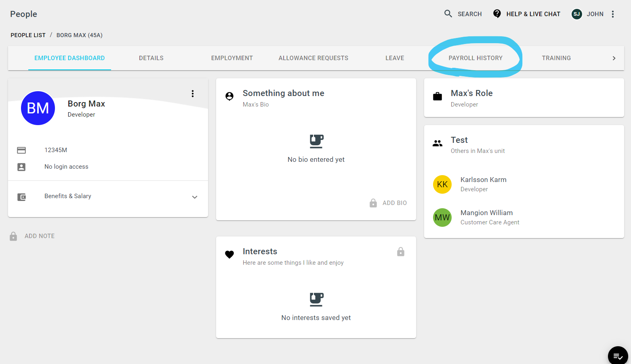Click the search magnifier icon
This screenshot has width=631, height=364.
pyautogui.click(x=448, y=14)
